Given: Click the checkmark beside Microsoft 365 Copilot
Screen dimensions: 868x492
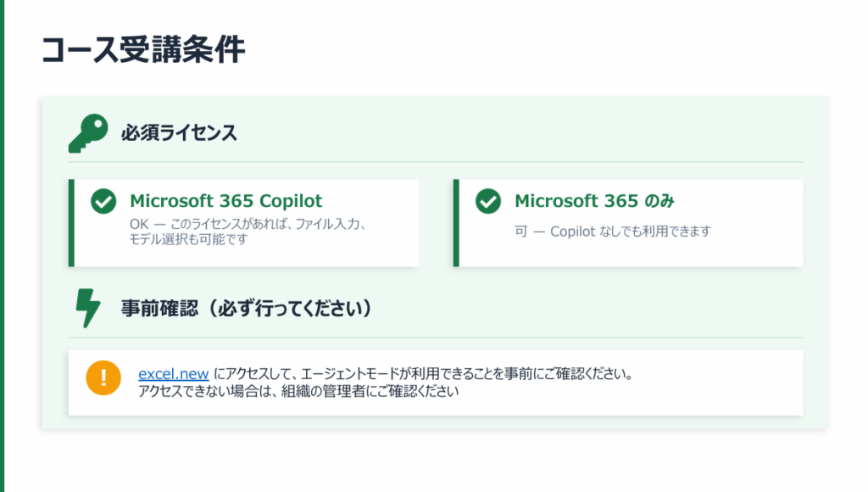Looking at the screenshot, I should tap(103, 202).
